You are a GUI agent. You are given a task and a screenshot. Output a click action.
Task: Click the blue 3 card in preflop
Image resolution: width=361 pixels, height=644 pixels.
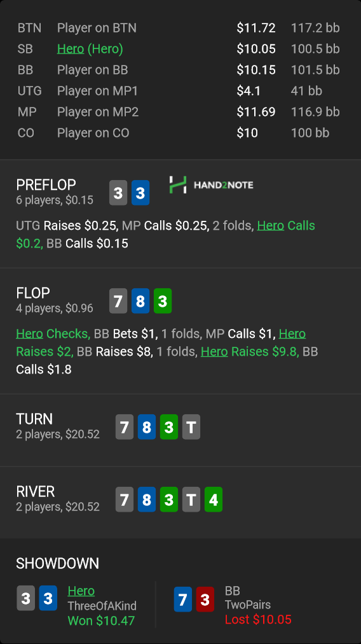coord(140,193)
